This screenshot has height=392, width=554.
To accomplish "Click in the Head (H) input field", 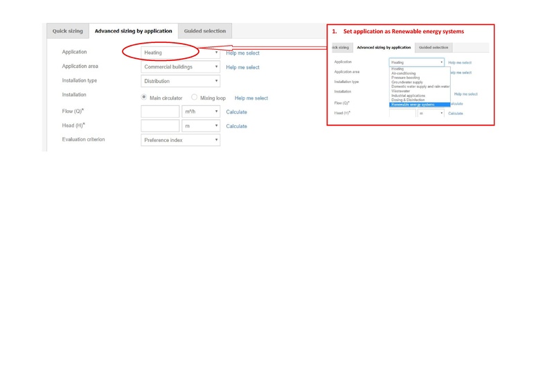I will (160, 126).
